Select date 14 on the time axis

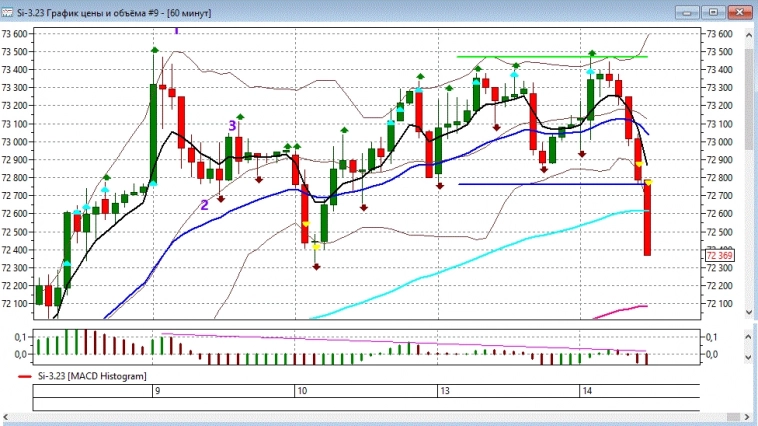[586, 393]
